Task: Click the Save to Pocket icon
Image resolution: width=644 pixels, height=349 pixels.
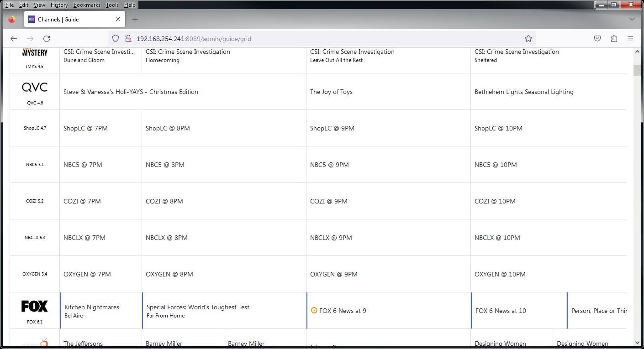Action: tap(597, 39)
